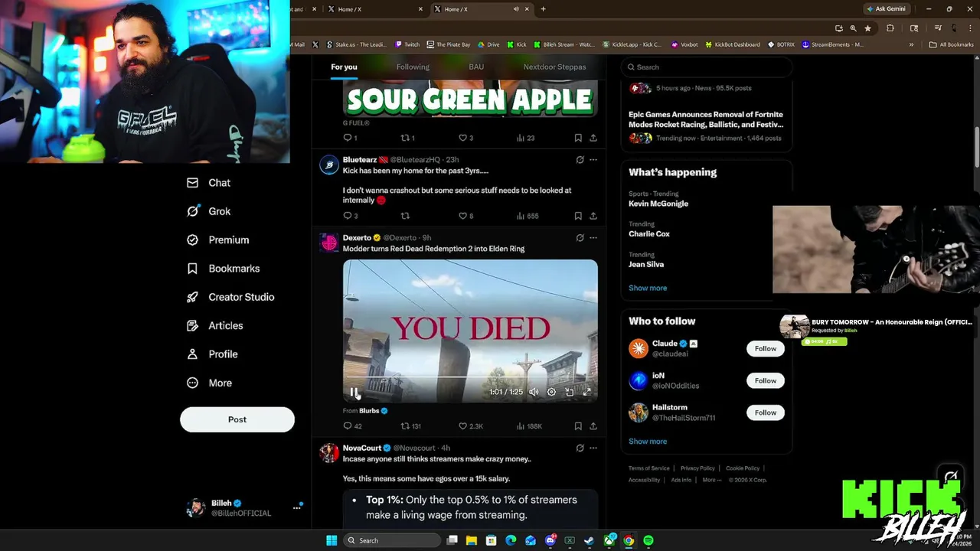Switch to the BAU tab
Viewport: 980px width, 551px height.
click(476, 67)
